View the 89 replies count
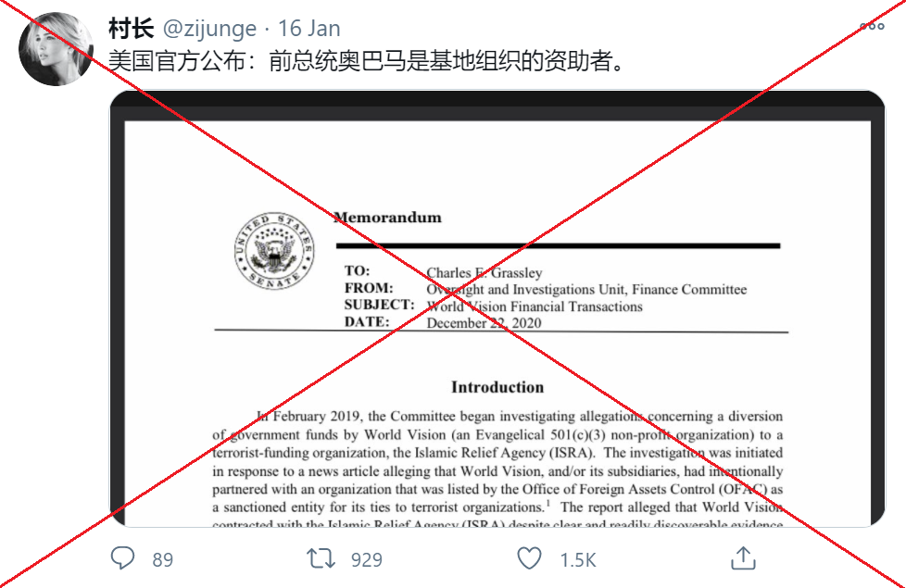The image size is (906, 588). (x=163, y=559)
